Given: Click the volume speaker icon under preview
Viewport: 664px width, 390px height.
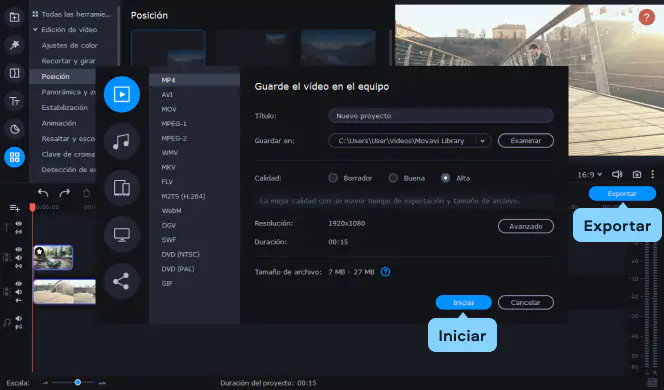Looking at the screenshot, I should (617, 174).
